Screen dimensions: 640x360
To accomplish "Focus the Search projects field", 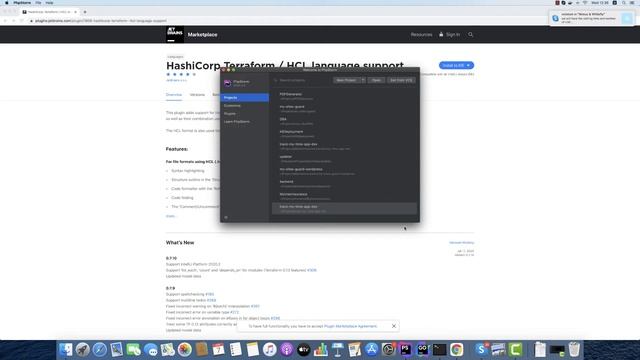I will (x=302, y=80).
